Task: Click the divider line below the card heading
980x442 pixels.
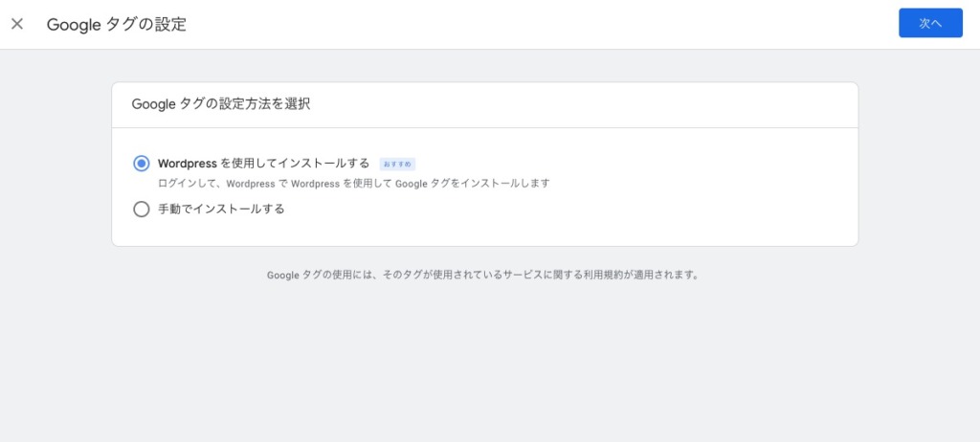Action: coord(485,127)
